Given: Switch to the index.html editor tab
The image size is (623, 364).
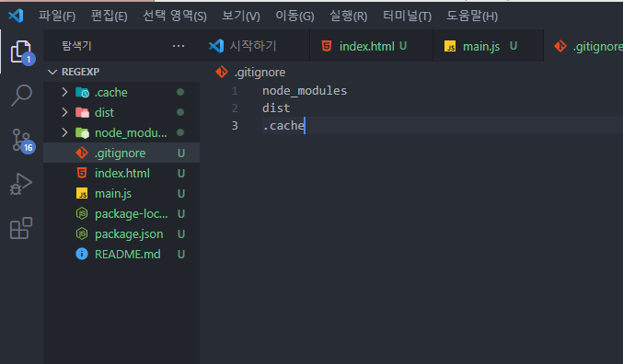Looking at the screenshot, I should coord(371,46).
